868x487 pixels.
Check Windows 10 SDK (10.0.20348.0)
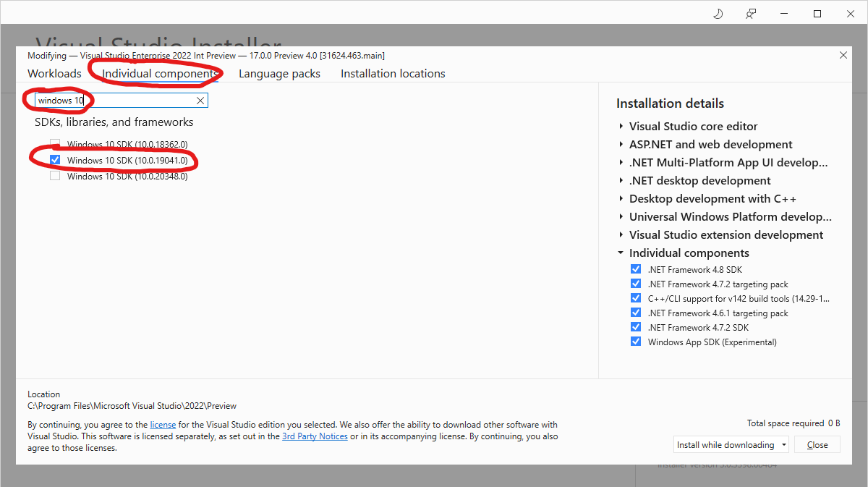54,176
